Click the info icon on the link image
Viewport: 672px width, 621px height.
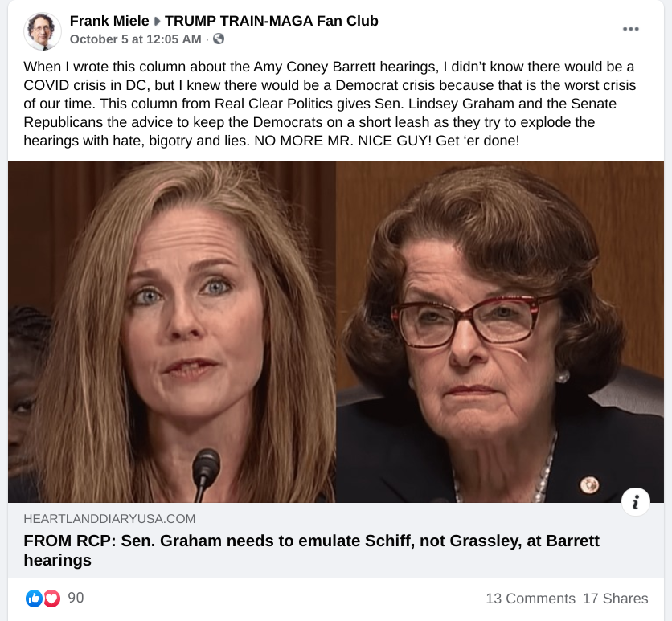pyautogui.click(x=635, y=502)
